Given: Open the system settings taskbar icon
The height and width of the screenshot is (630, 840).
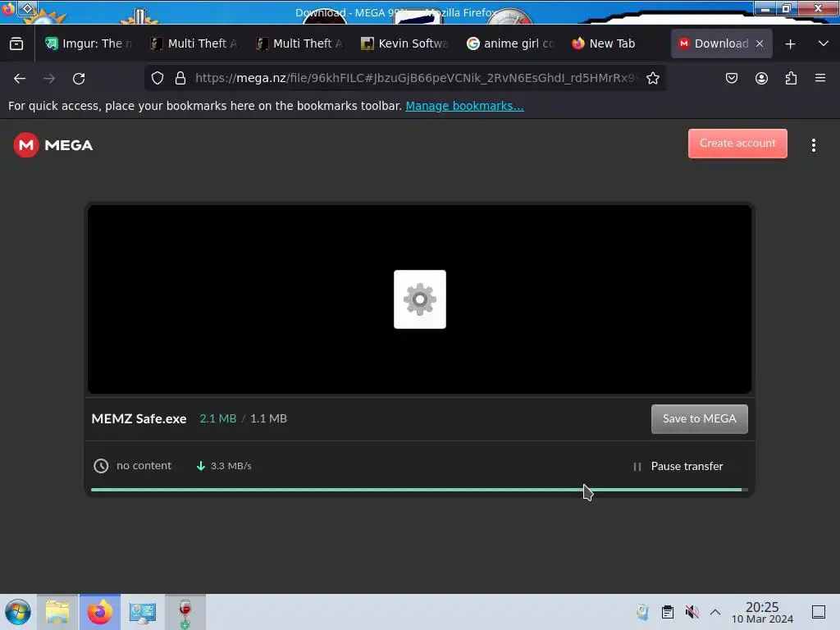Looking at the screenshot, I should [x=143, y=612].
